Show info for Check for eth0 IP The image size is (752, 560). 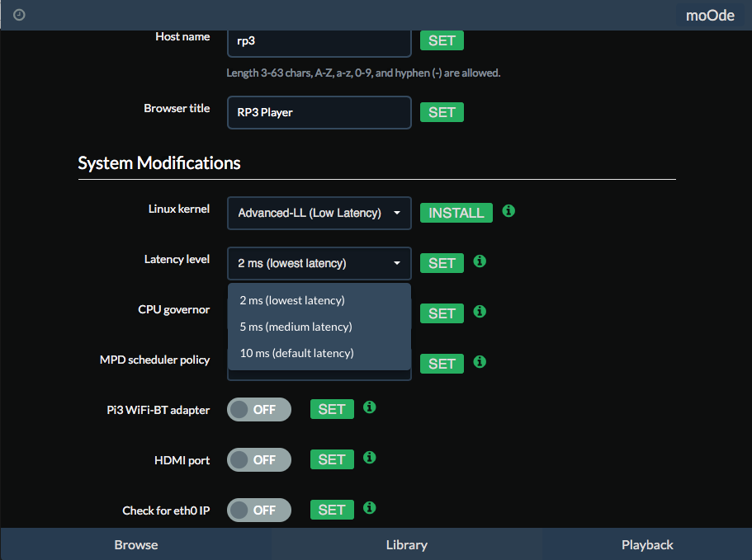(369, 508)
